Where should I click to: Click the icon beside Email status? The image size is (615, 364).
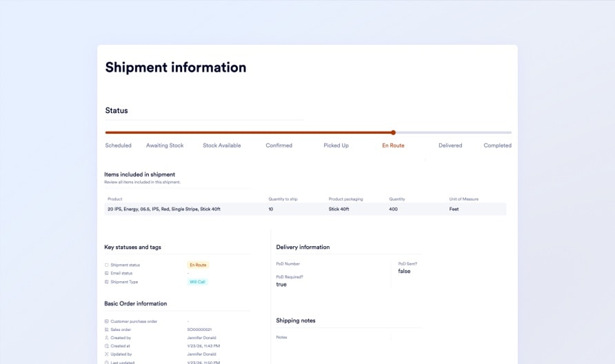(106, 273)
